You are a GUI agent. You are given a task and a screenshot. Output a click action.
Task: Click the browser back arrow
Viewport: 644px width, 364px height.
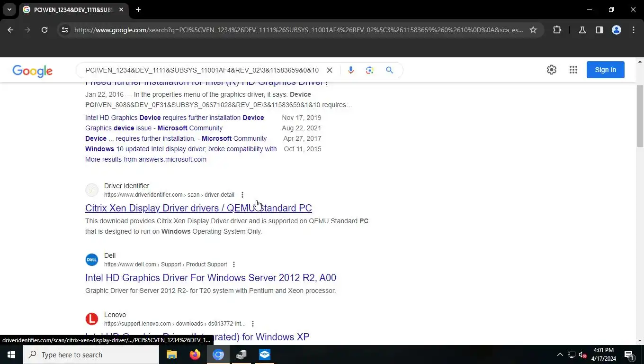tap(10, 30)
